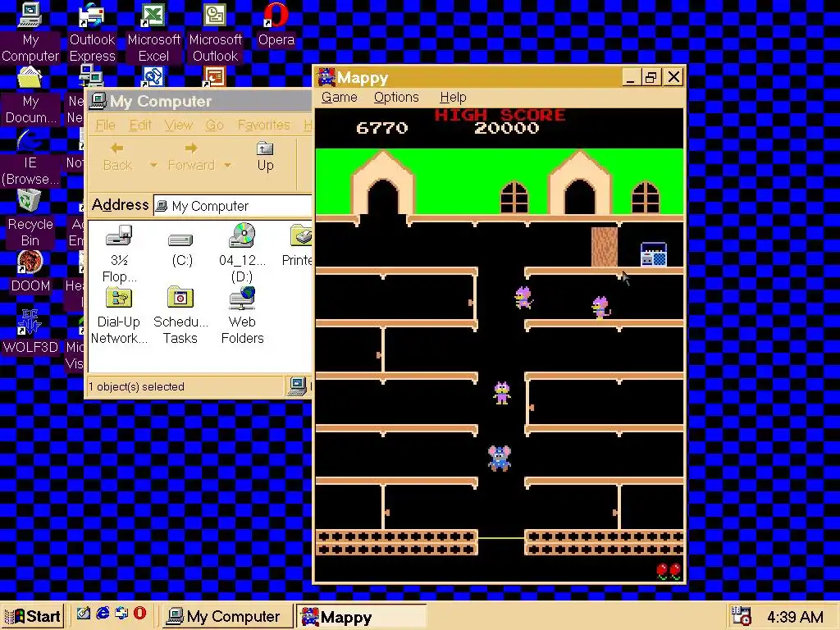Click the '1 object(s) selected' status text
The height and width of the screenshot is (630, 840).
pos(137,387)
